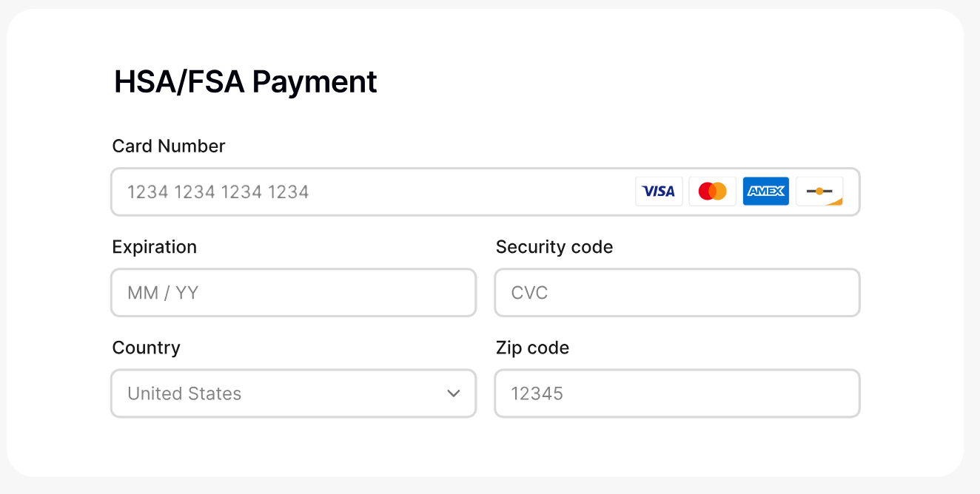
Task: Click the blue AMEX card icon
Action: pos(765,192)
